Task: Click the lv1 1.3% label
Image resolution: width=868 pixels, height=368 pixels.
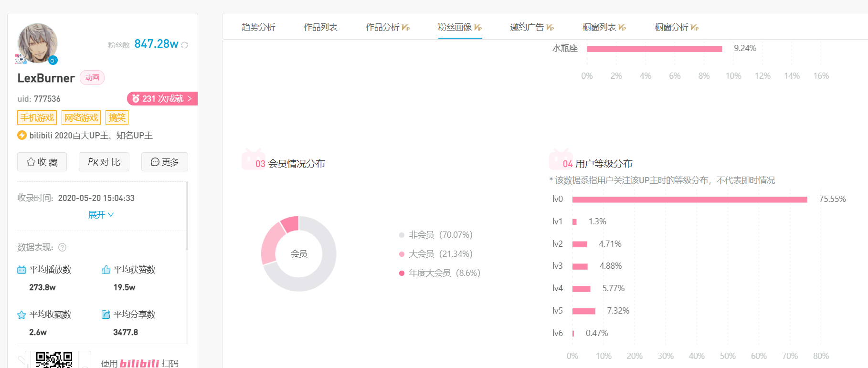Action: [x=597, y=221]
